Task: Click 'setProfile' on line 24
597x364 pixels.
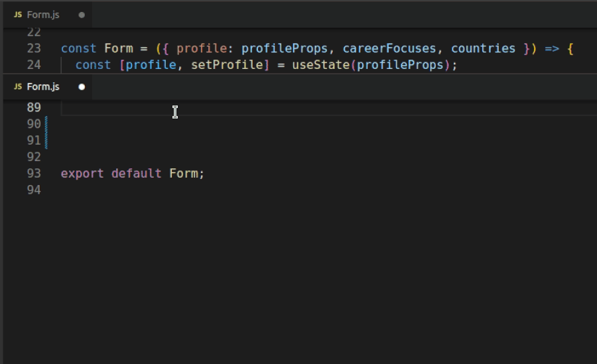Action: pyautogui.click(x=227, y=65)
